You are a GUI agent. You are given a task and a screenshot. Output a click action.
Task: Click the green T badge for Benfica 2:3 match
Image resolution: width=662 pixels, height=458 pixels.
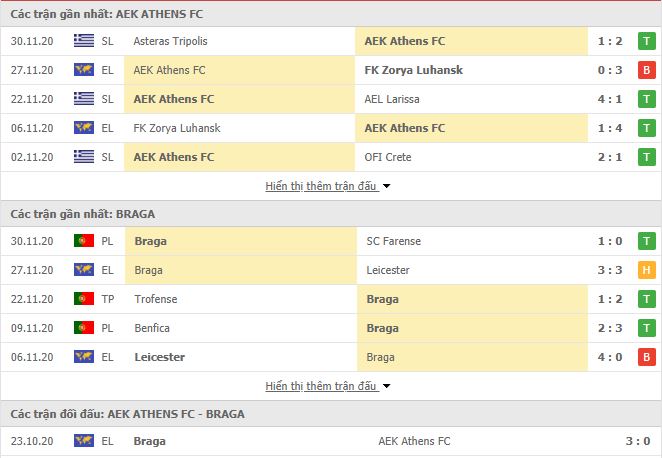click(x=646, y=328)
